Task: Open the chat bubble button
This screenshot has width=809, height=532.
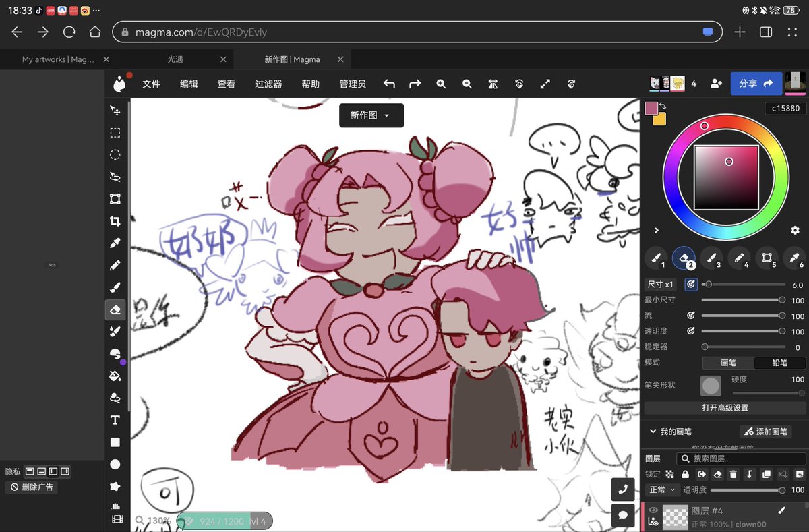Action: [623, 515]
